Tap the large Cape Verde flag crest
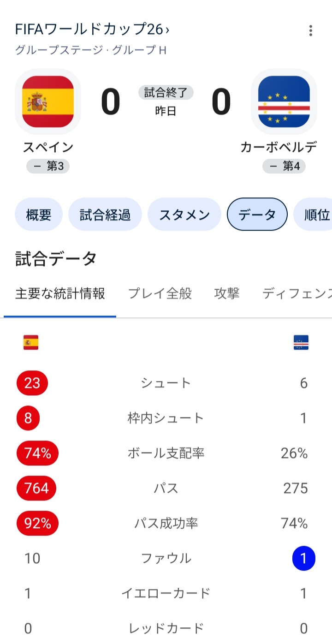The image size is (332, 644). click(284, 101)
